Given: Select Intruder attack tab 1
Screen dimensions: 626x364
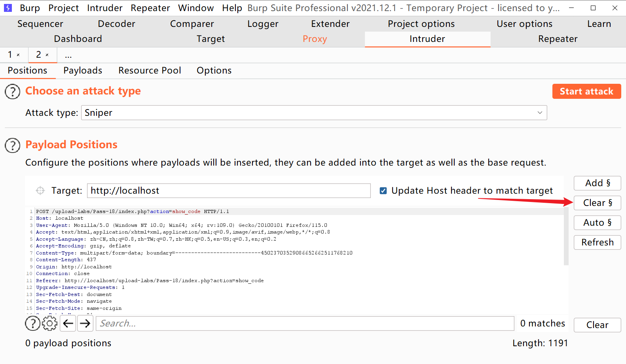Looking at the screenshot, I should (x=10, y=55).
